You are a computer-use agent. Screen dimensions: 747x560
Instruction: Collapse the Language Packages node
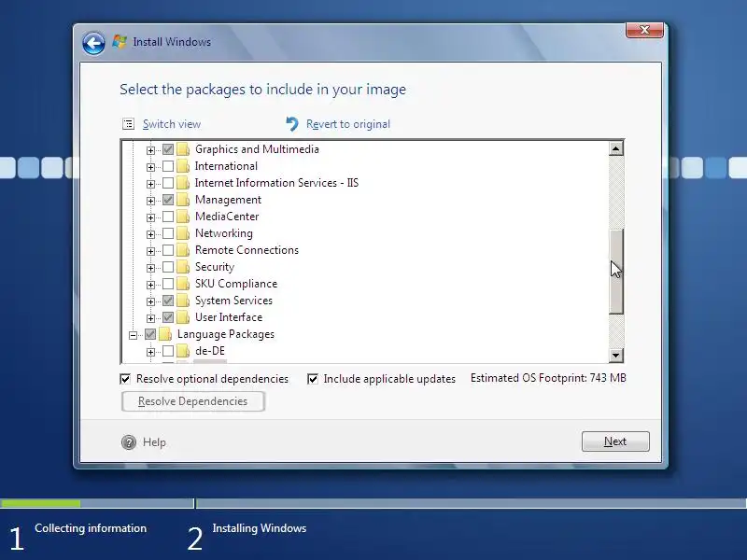[x=133, y=335]
